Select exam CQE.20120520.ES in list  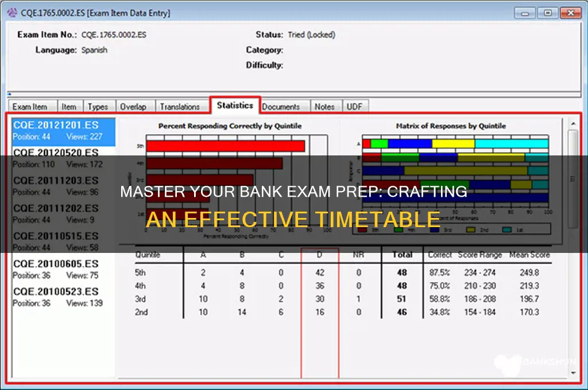(63, 158)
